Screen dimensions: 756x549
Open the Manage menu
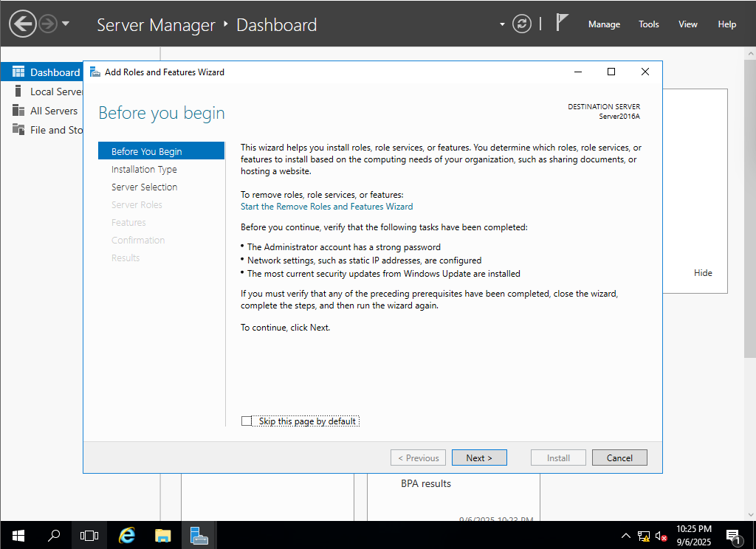(604, 24)
